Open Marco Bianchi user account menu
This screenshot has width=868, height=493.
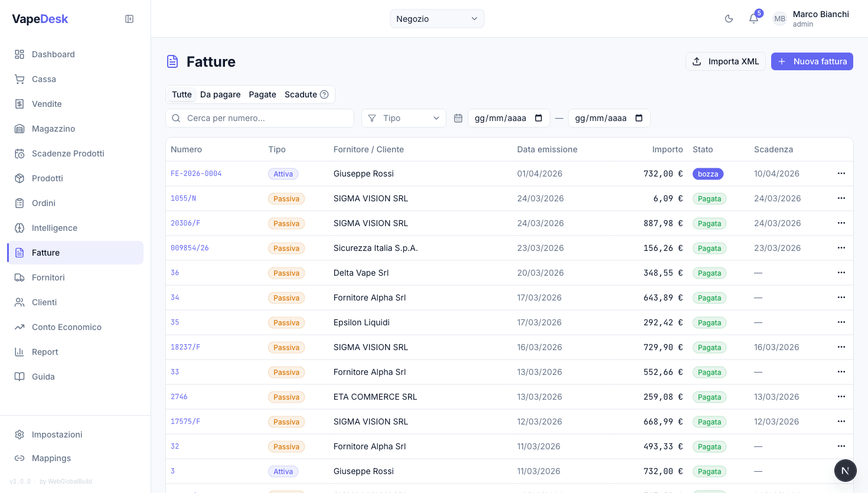click(811, 19)
